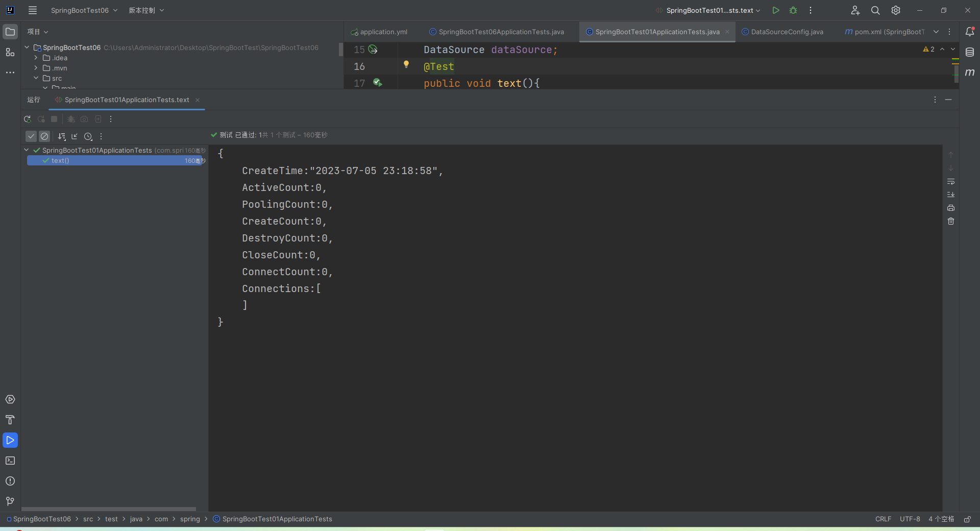Image resolution: width=980 pixels, height=531 pixels.
Task: Change CRLF line separator
Action: pos(883,519)
